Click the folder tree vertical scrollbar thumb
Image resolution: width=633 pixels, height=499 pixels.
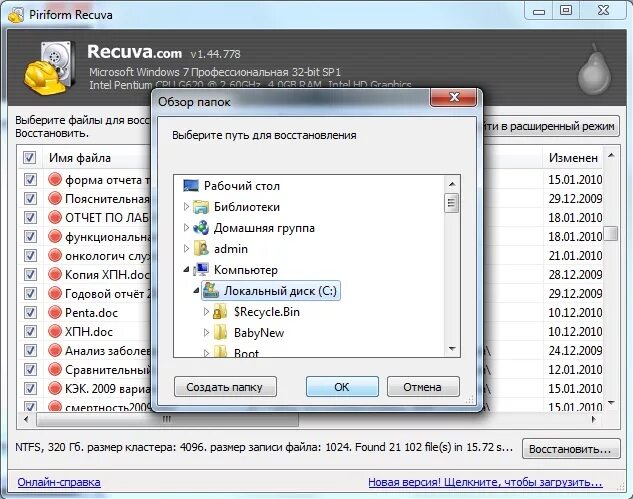451,203
